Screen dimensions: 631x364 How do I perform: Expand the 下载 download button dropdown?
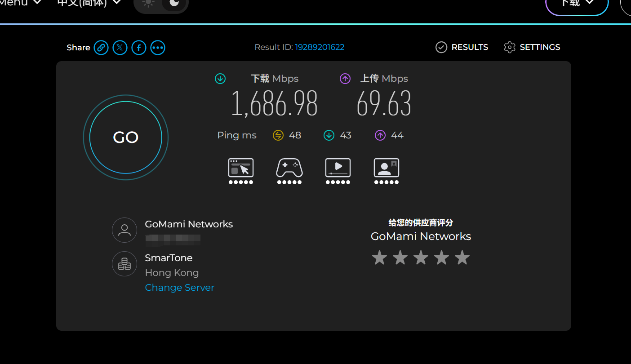[x=577, y=4]
